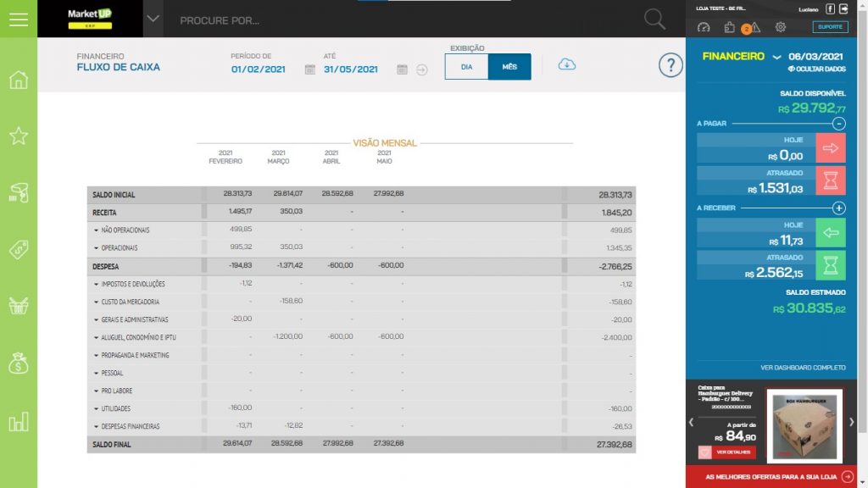
Task: Apply date range with arrow icon
Action: coord(422,69)
